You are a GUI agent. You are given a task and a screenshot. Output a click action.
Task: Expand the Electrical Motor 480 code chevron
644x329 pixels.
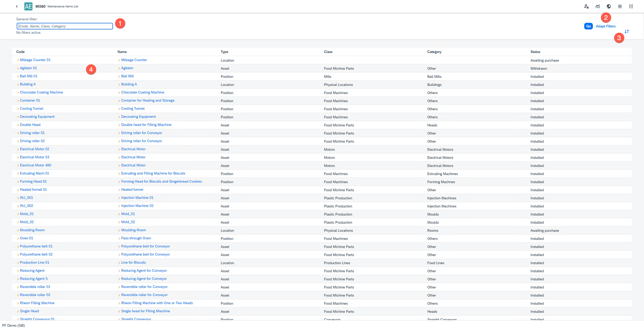pyautogui.click(x=18, y=166)
